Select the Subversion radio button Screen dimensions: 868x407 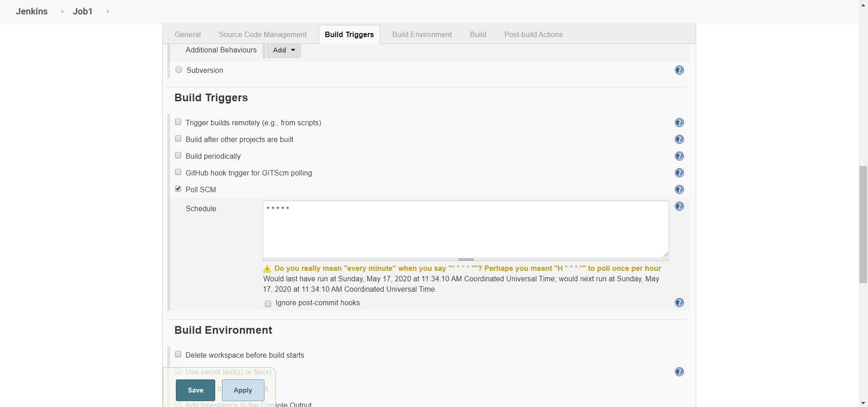(x=179, y=70)
